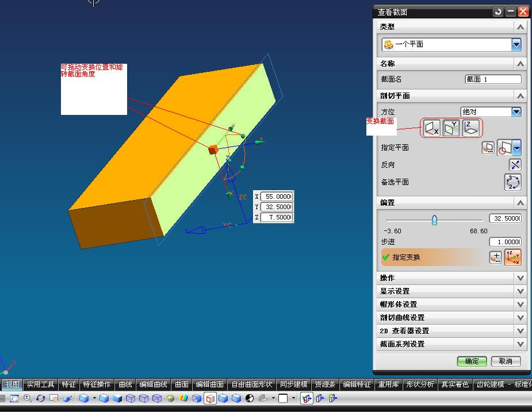This screenshot has width=532, height=412.
Task: Switch to the 曲线 tab
Action: pyautogui.click(x=125, y=384)
